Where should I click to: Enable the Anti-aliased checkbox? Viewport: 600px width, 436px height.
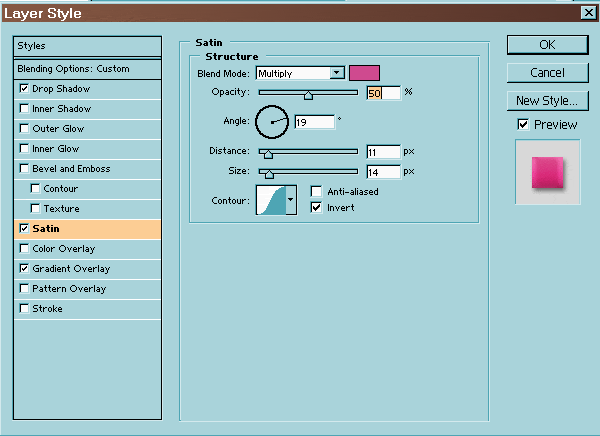click(317, 192)
